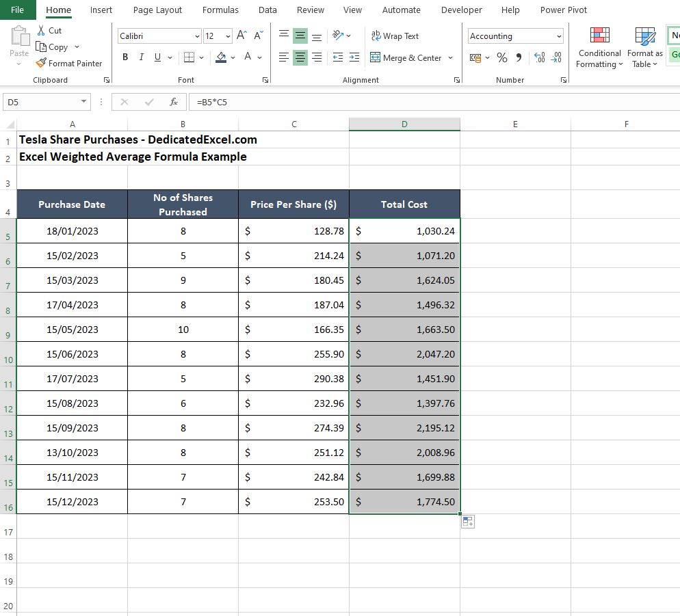Click Merge & Center

point(407,57)
